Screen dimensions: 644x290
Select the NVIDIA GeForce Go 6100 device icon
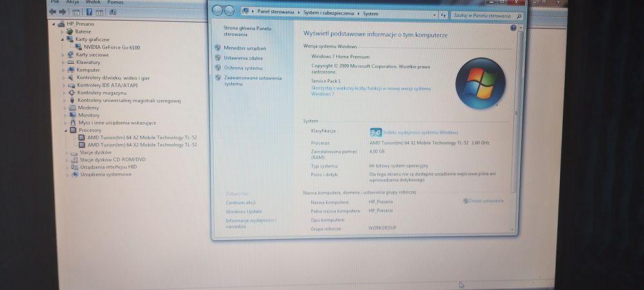tap(79, 47)
